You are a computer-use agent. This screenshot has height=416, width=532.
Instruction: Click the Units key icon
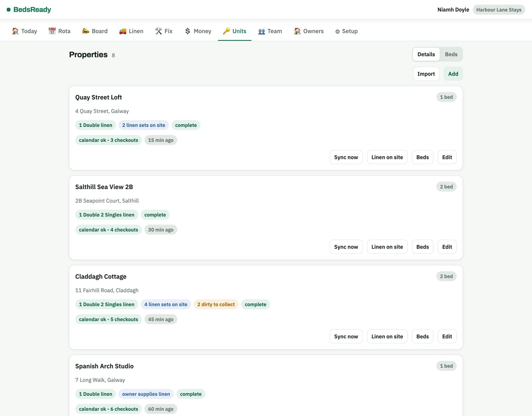tap(226, 31)
